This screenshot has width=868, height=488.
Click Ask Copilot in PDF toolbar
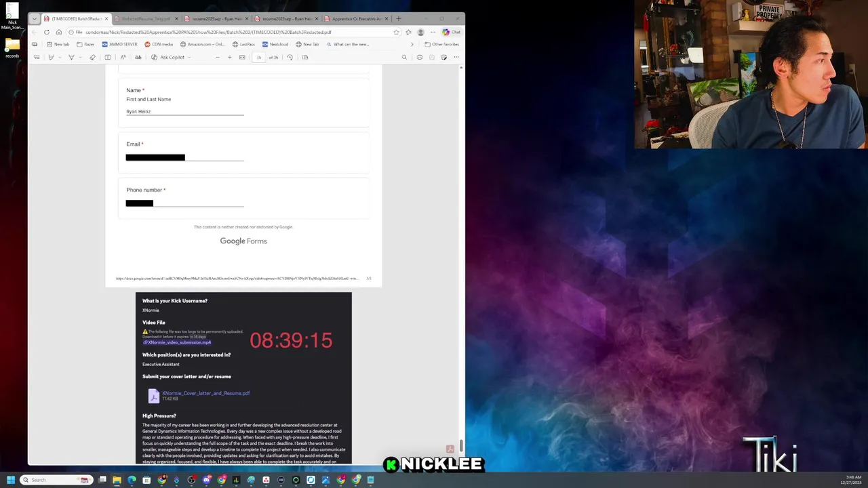click(167, 57)
